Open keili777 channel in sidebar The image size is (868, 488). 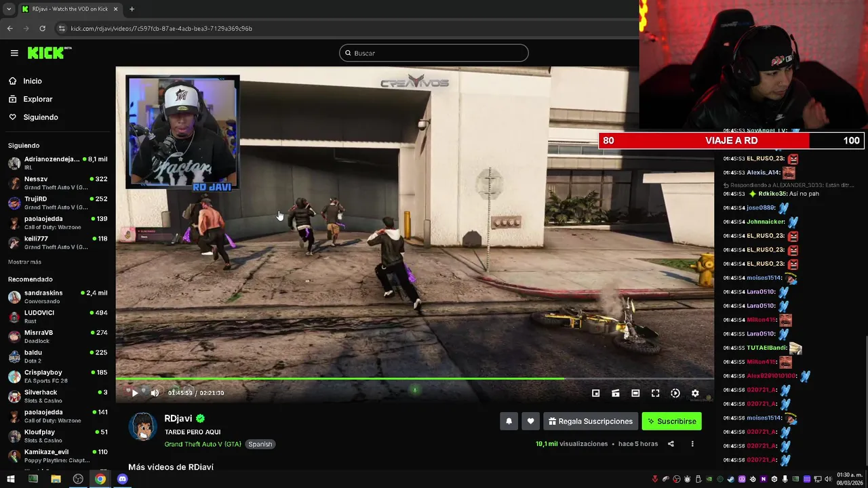click(58, 243)
